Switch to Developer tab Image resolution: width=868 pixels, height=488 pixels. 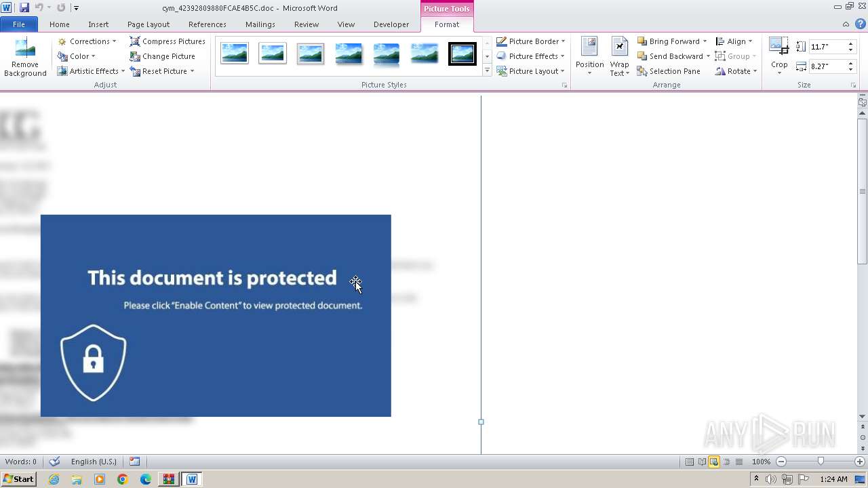[x=391, y=24]
